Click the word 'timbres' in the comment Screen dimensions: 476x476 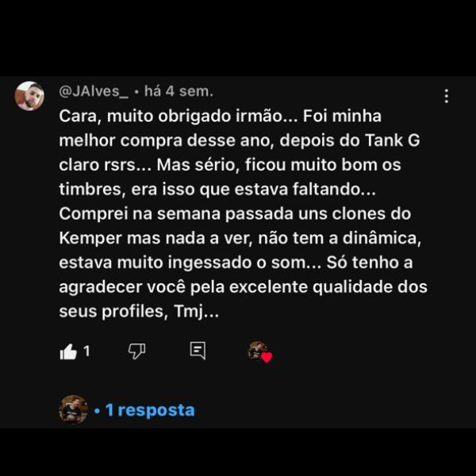coord(92,190)
